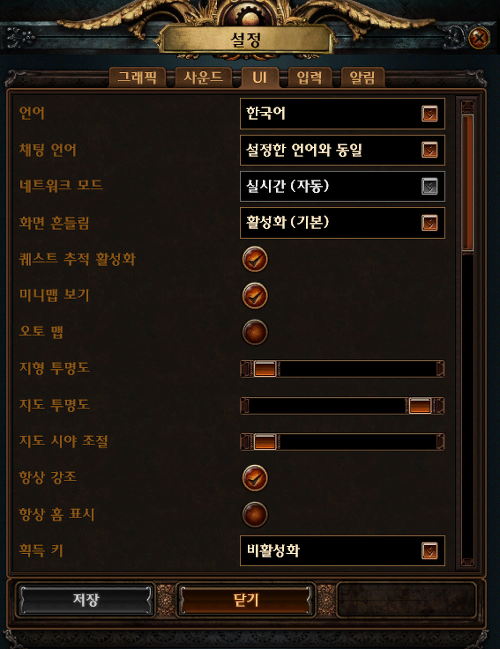Click the 닫기 button
Screen dimensions: 500x649
(246, 599)
